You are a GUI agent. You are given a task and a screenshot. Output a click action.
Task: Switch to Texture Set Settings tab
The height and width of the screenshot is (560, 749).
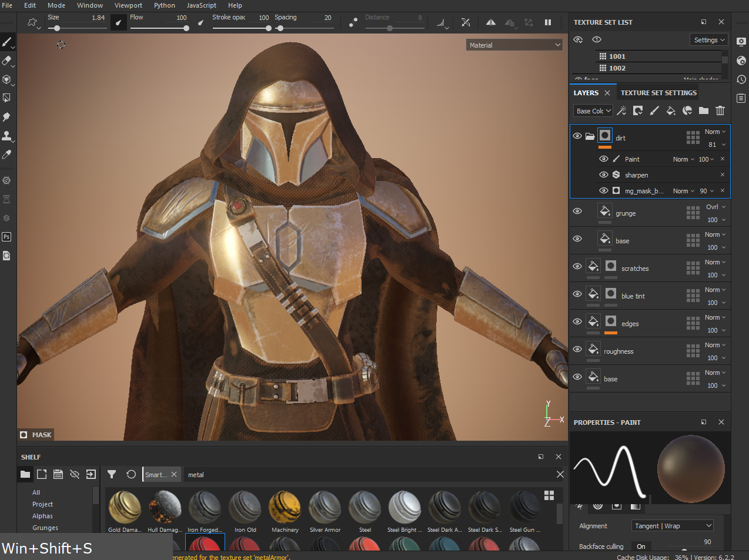tap(658, 93)
